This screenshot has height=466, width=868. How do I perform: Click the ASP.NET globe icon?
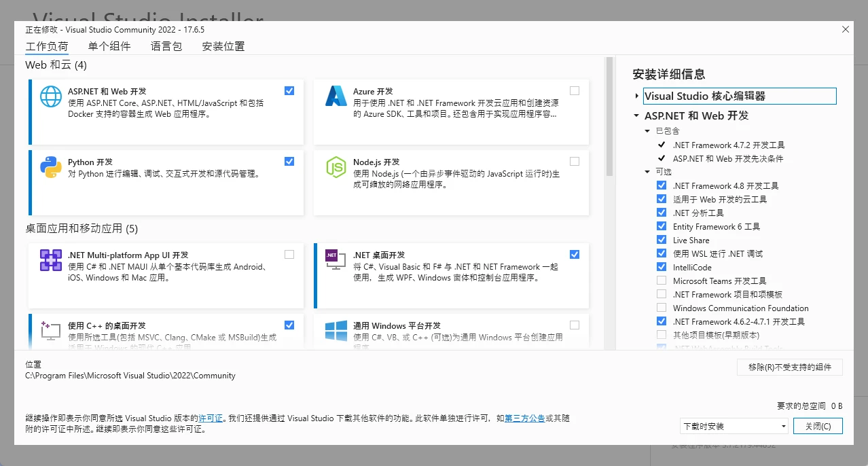coord(51,96)
